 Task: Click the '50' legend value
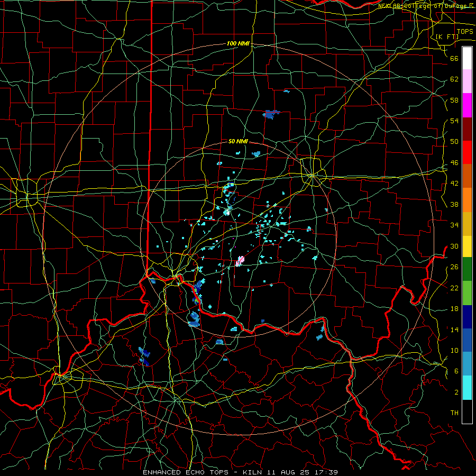click(454, 142)
